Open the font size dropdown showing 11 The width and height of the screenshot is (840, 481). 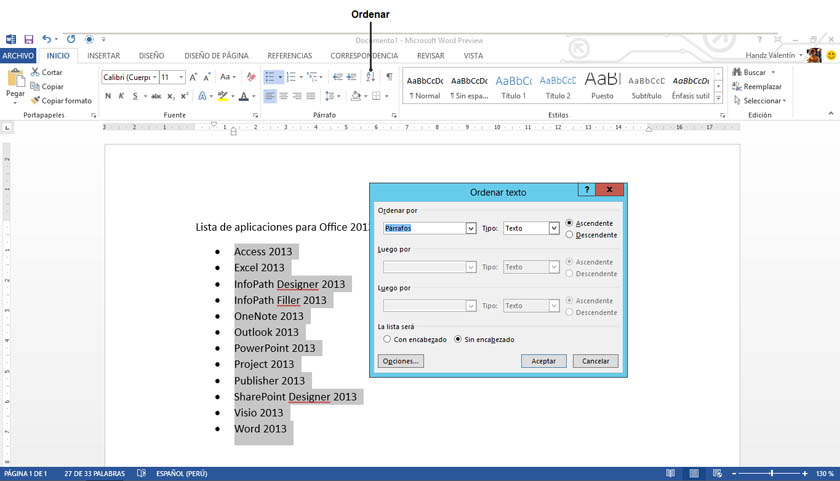181,77
